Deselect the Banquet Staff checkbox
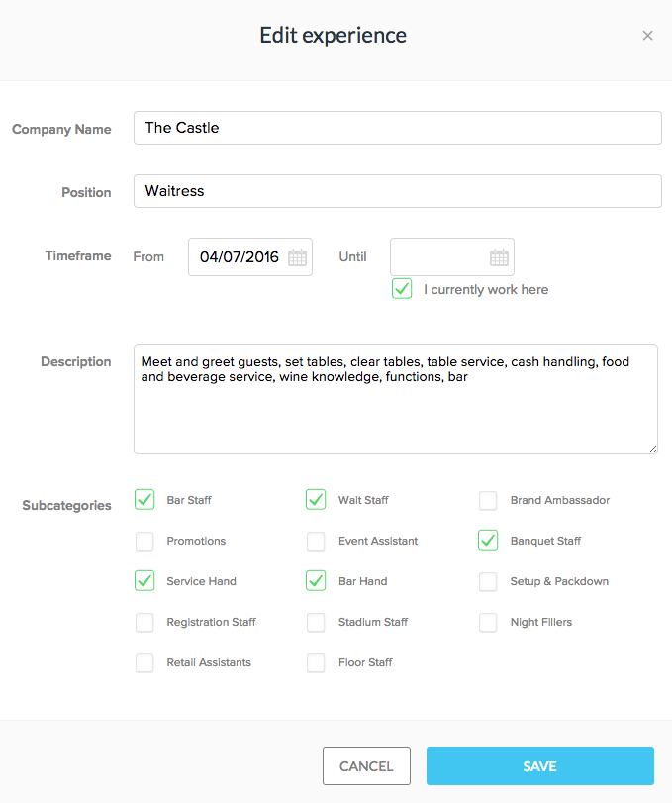672x803 pixels. 488,541
